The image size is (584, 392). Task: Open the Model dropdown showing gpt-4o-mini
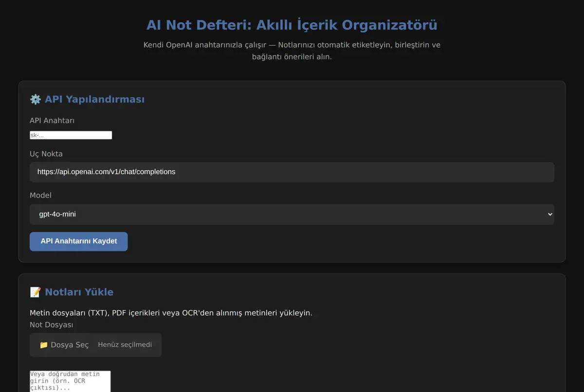[x=292, y=214]
